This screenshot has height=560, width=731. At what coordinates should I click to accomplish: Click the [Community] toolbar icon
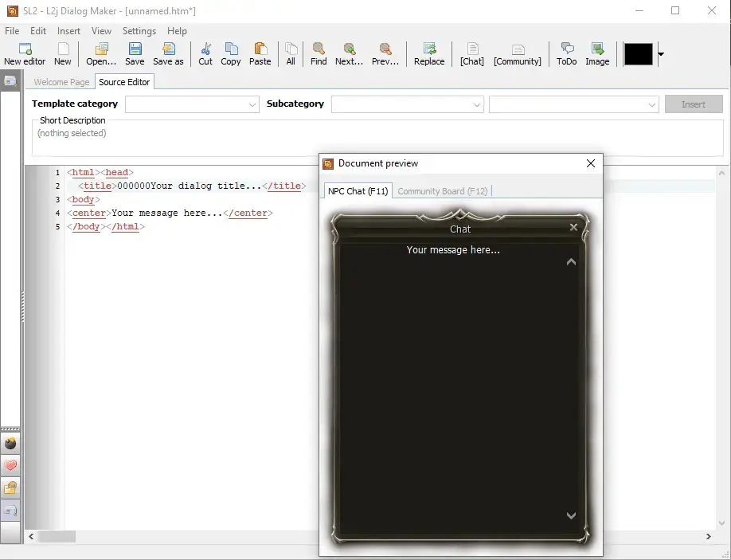coord(518,54)
